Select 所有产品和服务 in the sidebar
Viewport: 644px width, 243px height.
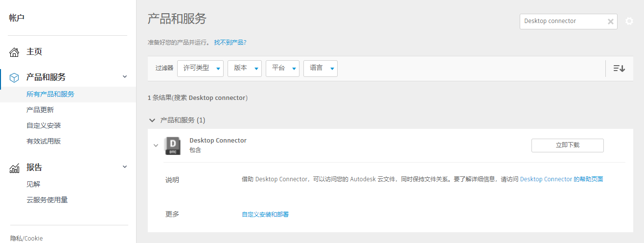click(x=50, y=94)
